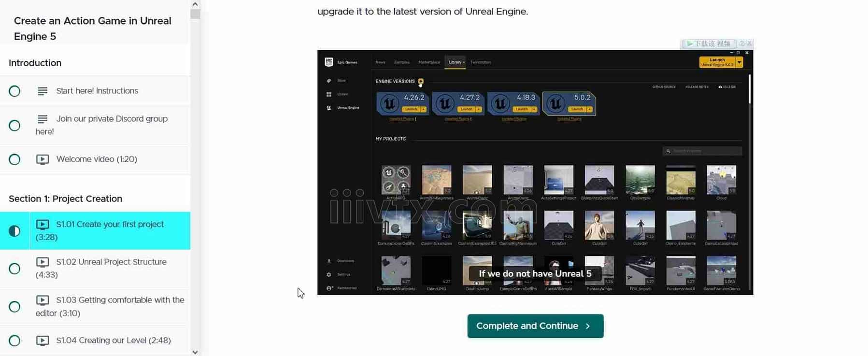Click the sidebar scrollbar thumb
Screen dimensions: 868x356
(195, 14)
